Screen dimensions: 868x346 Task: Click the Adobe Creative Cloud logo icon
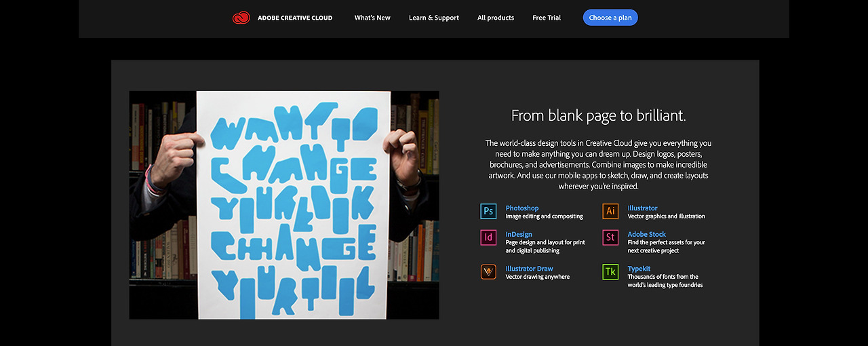(241, 18)
